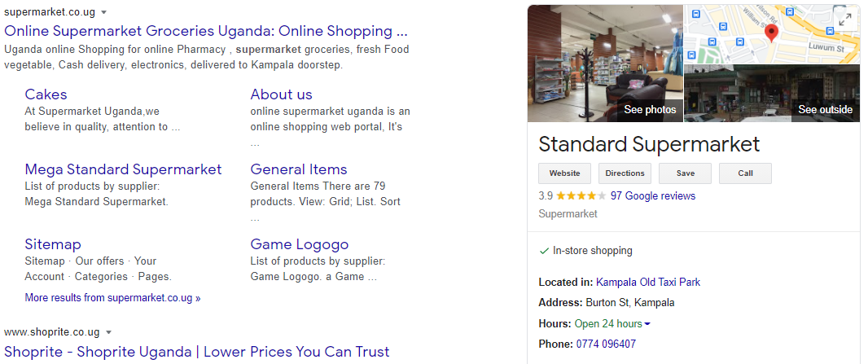Open the Kampala Old Taxi Park link
The height and width of the screenshot is (364, 868).
pos(648,283)
